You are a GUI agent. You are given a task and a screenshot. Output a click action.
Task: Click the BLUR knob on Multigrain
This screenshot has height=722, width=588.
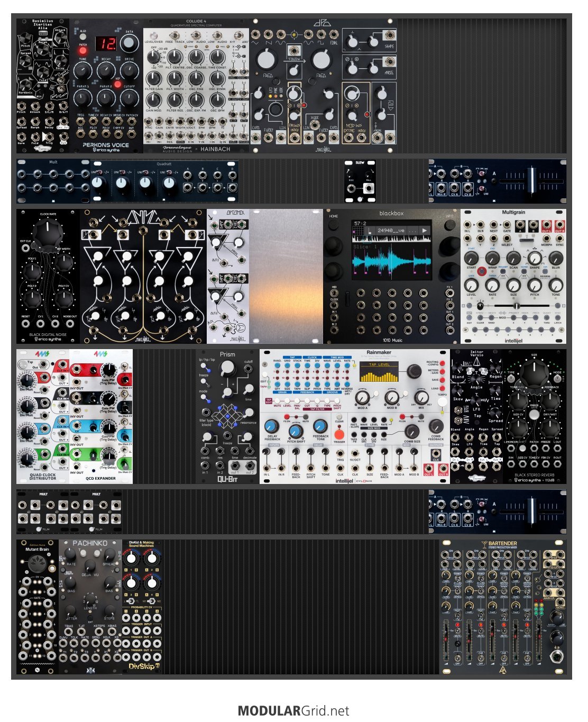click(556, 258)
